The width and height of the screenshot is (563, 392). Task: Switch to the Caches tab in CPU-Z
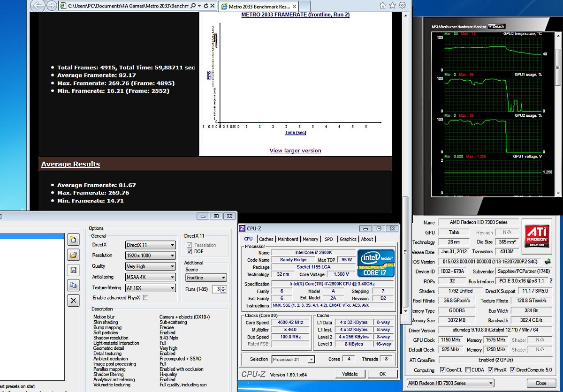click(x=266, y=239)
